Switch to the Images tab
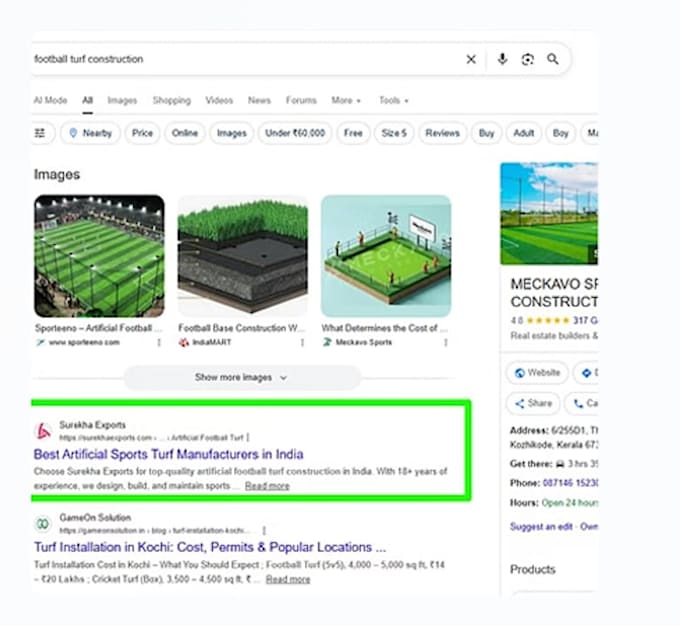Screen dimensions: 680x626 (x=122, y=100)
